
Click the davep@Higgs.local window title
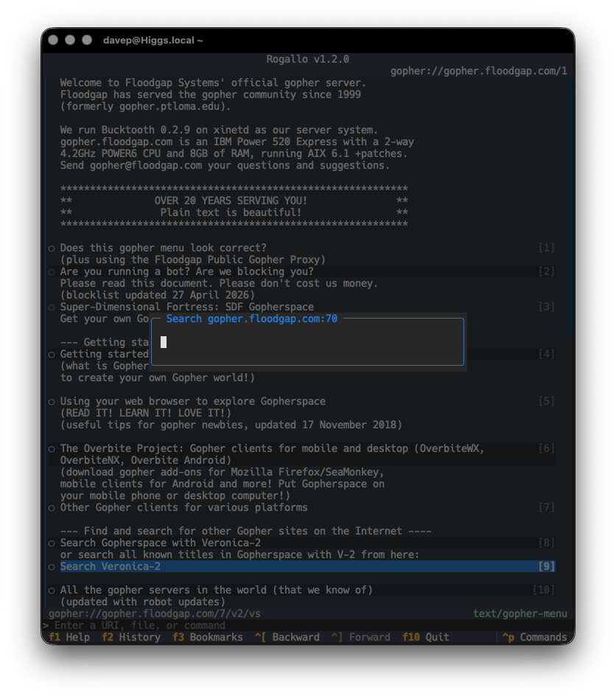(x=153, y=40)
